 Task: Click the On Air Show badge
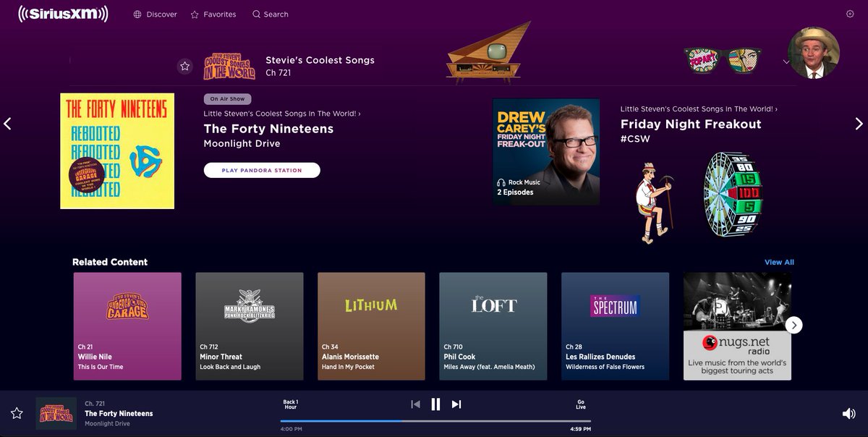click(228, 99)
